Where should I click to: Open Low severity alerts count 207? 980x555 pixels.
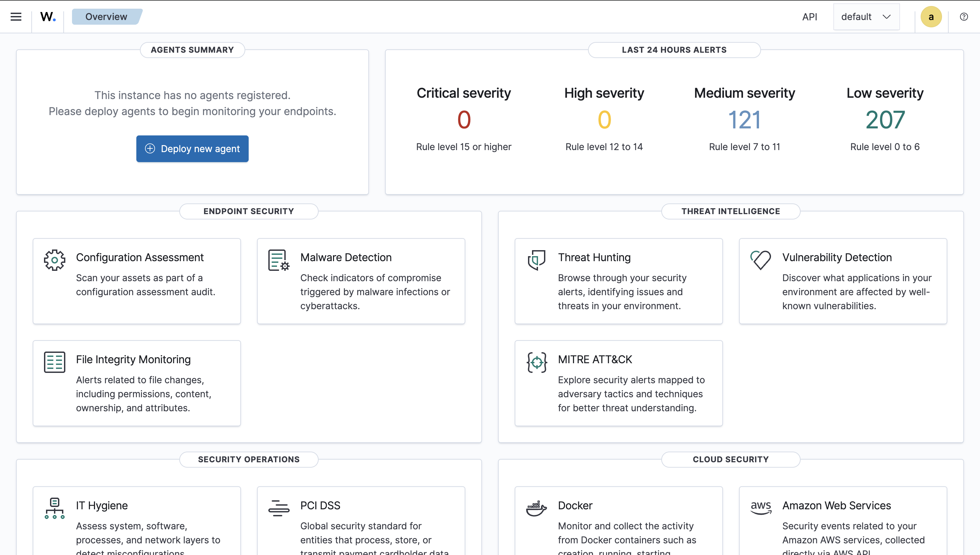(x=884, y=119)
